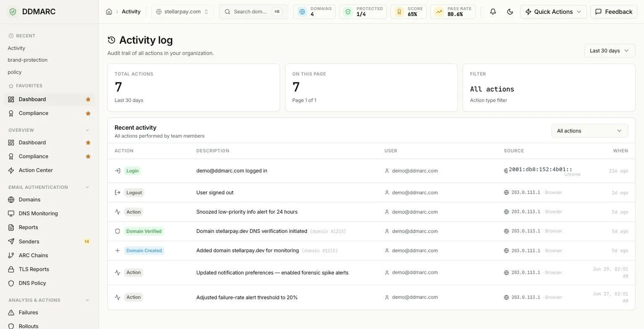The image size is (644, 329).
Task: Open Activity under Recent
Action: tap(17, 48)
